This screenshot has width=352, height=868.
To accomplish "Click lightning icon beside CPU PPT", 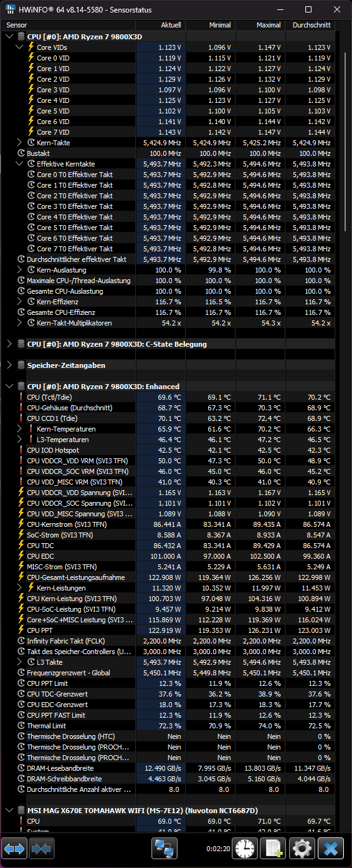I will click(x=21, y=630).
